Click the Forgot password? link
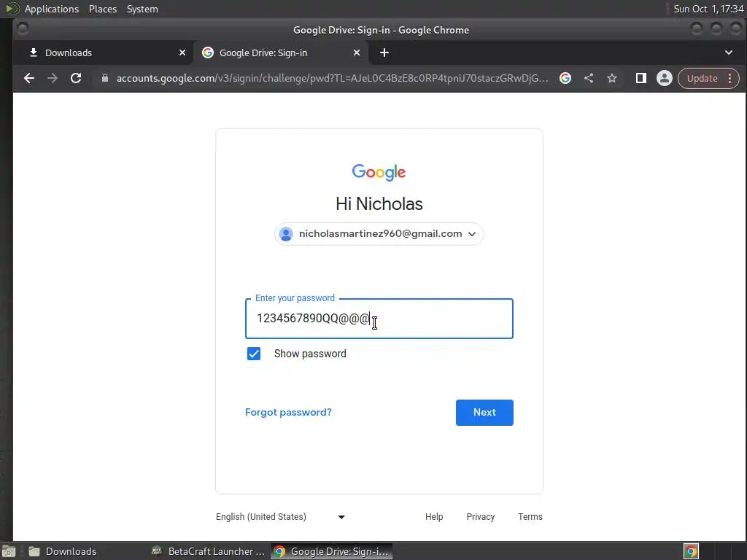The width and height of the screenshot is (747, 560). pos(288,413)
